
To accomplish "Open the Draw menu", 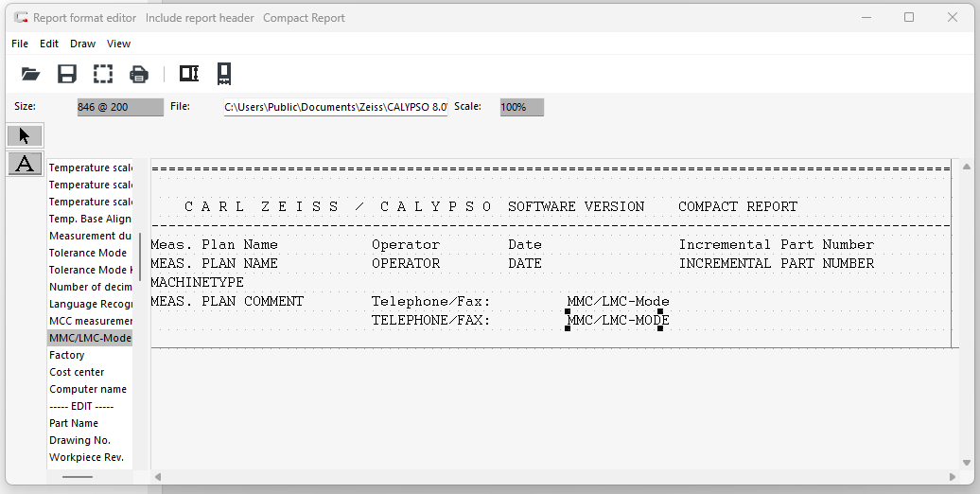I will click(x=82, y=44).
